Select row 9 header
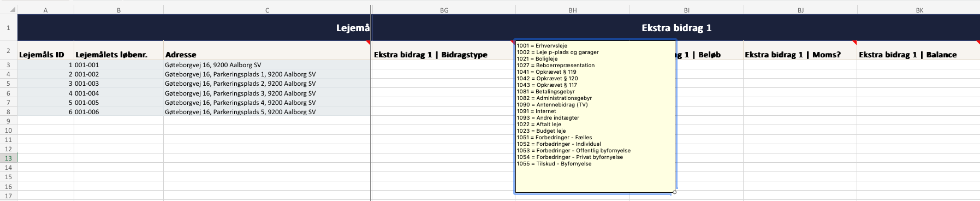 pos(8,121)
